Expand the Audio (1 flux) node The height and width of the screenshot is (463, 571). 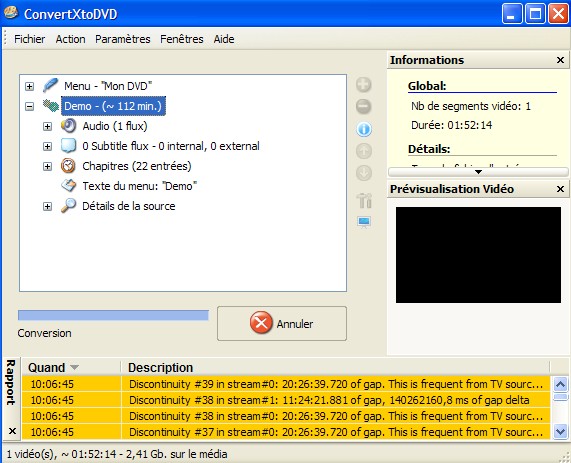point(47,126)
